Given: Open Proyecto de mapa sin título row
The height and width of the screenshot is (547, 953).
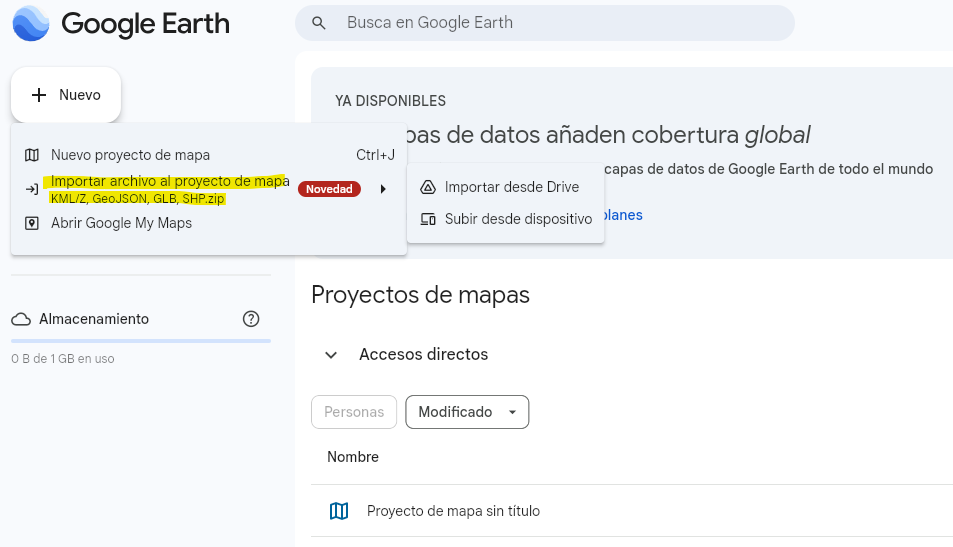Looking at the screenshot, I should pos(631,511).
